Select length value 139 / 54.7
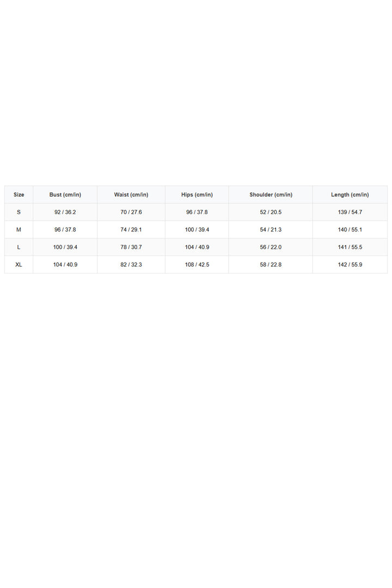Image resolution: width=392 pixels, height=588 pixels. click(350, 212)
